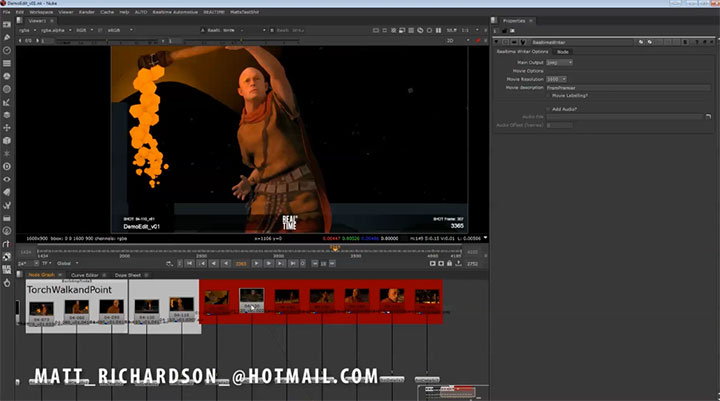Click the help question mark in node header
This screenshot has height=401, width=720.
697,42
